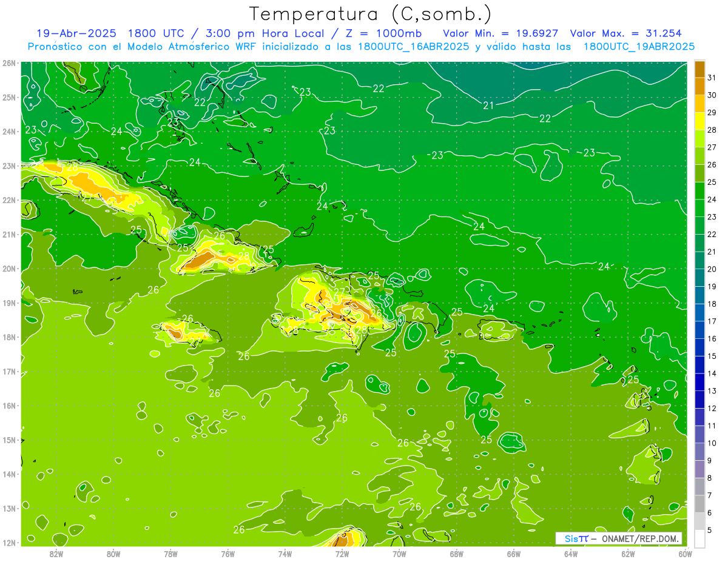This screenshot has width=728, height=562.
Task: Pick the dark blue swatch between 13 and 14
Action: pos(699,383)
